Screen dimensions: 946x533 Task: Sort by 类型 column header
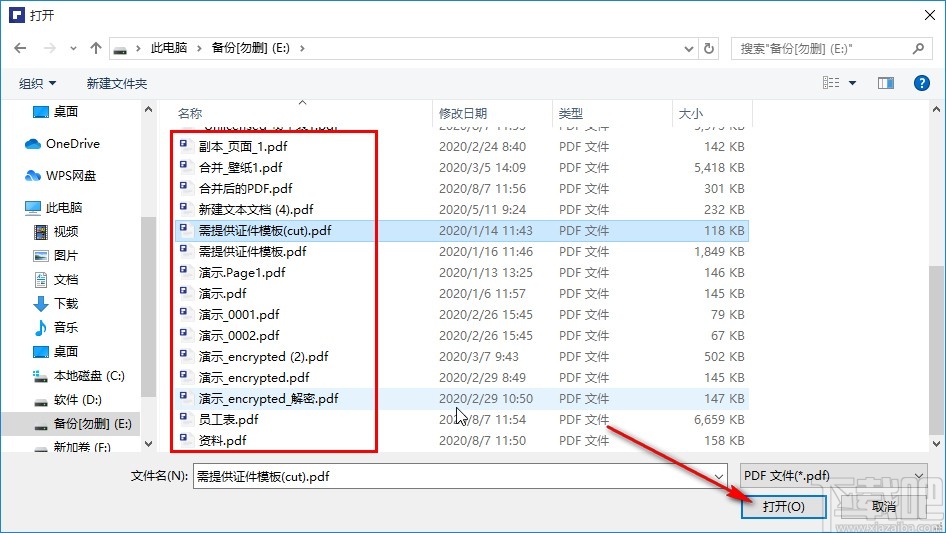click(571, 113)
